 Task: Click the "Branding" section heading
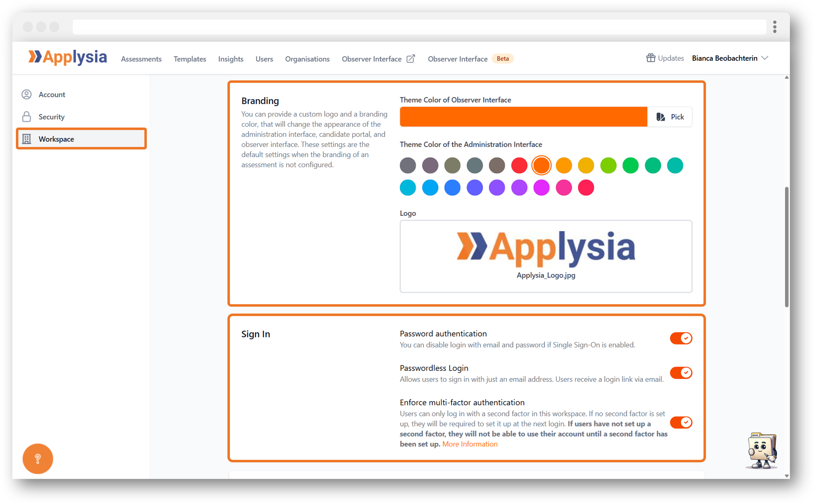(x=260, y=101)
